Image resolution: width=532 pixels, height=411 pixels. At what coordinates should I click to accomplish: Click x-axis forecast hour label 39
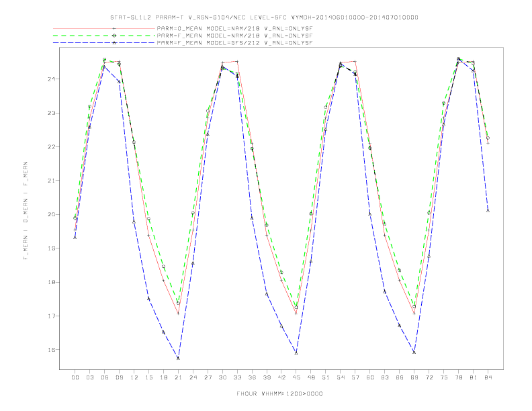coord(267,377)
